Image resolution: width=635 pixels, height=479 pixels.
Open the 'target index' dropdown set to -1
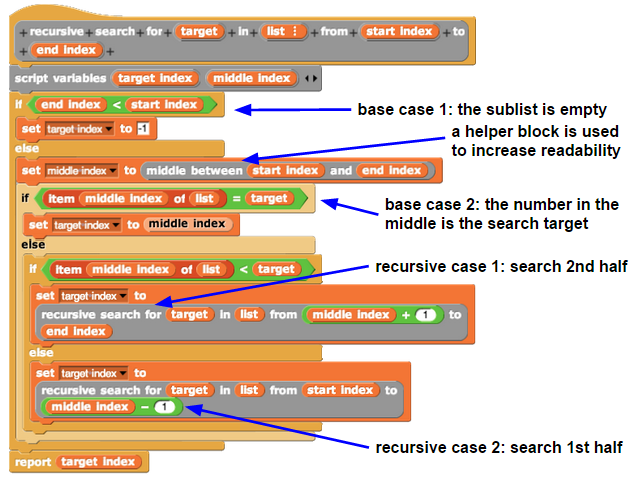79,129
